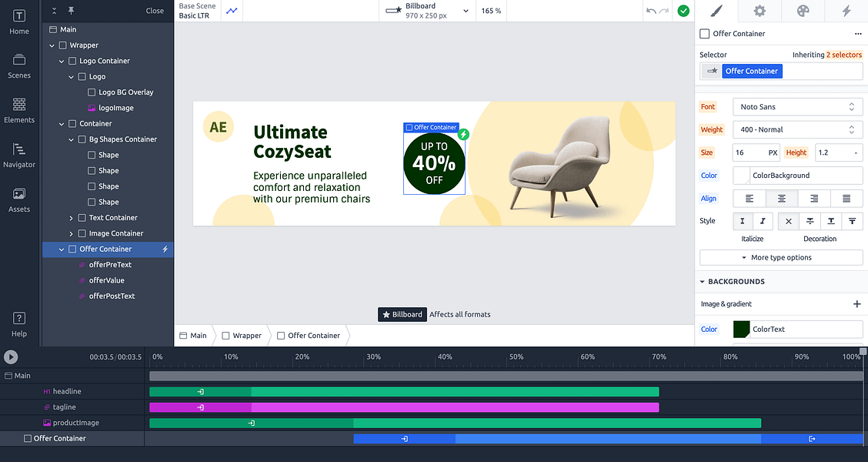Open the Home section in the sidebar

tap(18, 22)
